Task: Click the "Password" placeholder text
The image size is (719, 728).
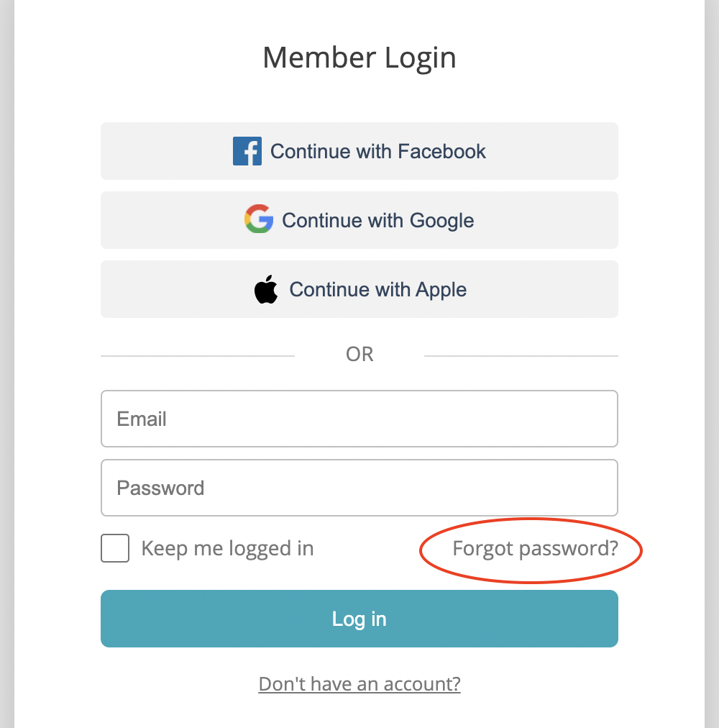Action: click(x=160, y=488)
